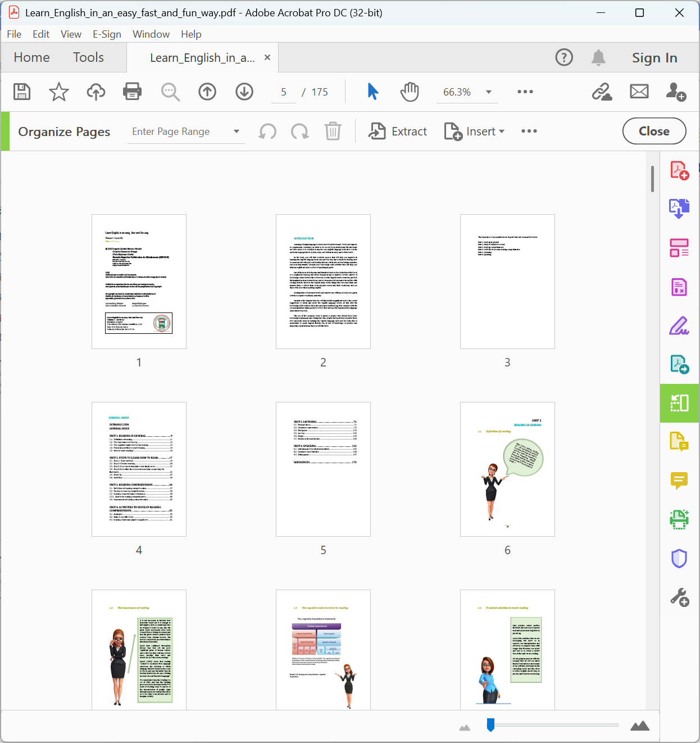Switch to the Home tab

[31, 57]
